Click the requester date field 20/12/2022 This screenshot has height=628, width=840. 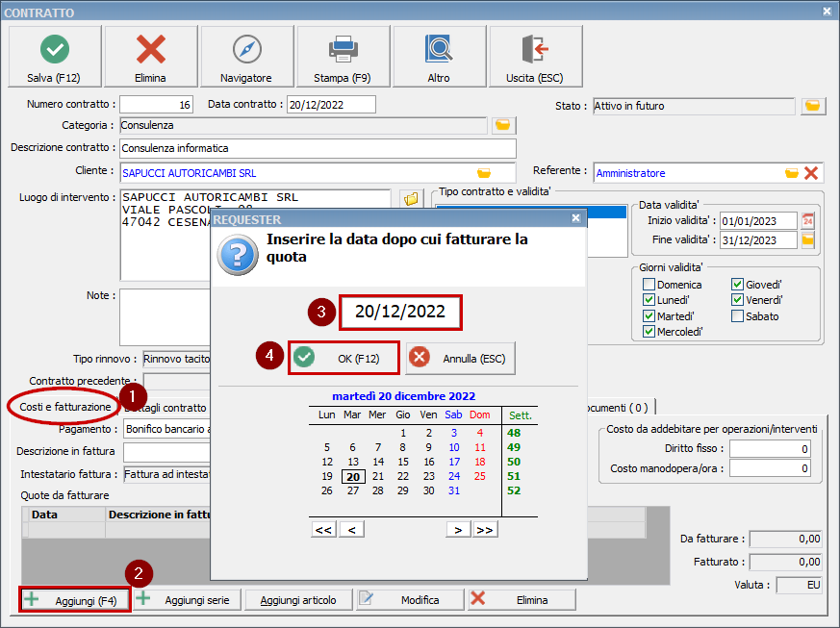(x=400, y=312)
